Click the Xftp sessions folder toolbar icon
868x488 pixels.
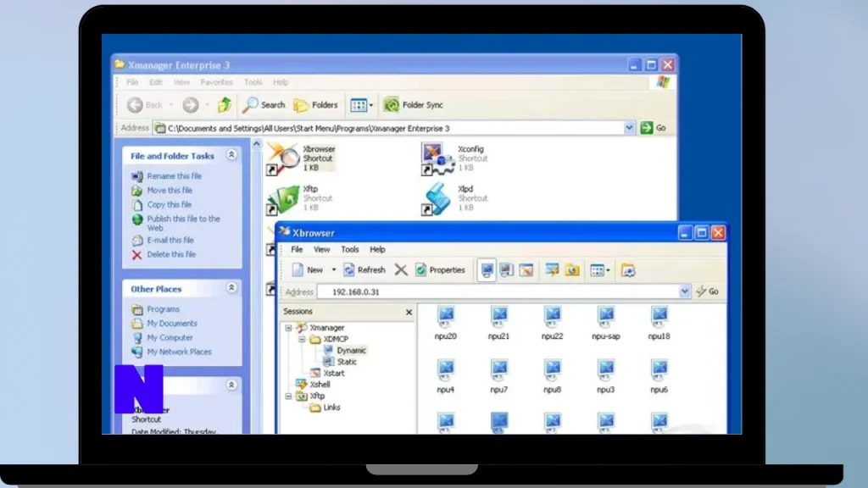click(x=572, y=270)
